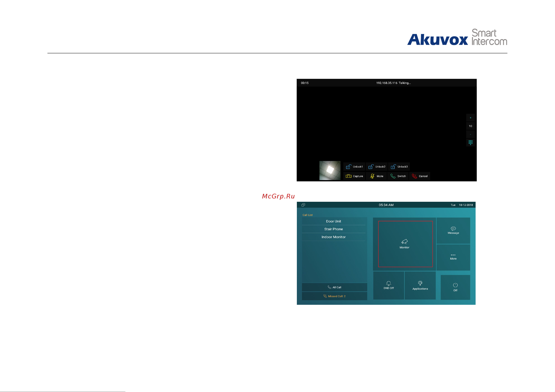Tap the Switch call button
The height and width of the screenshot is (392, 555).
398,176
